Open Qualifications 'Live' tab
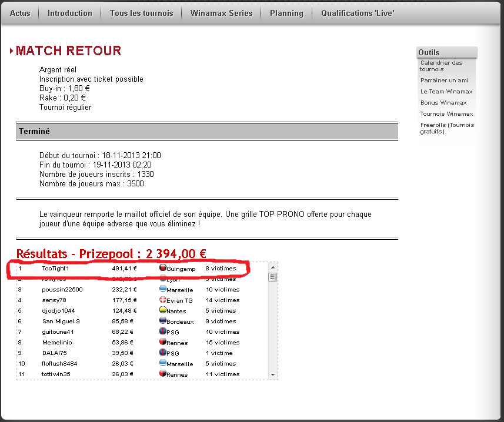 pos(358,13)
